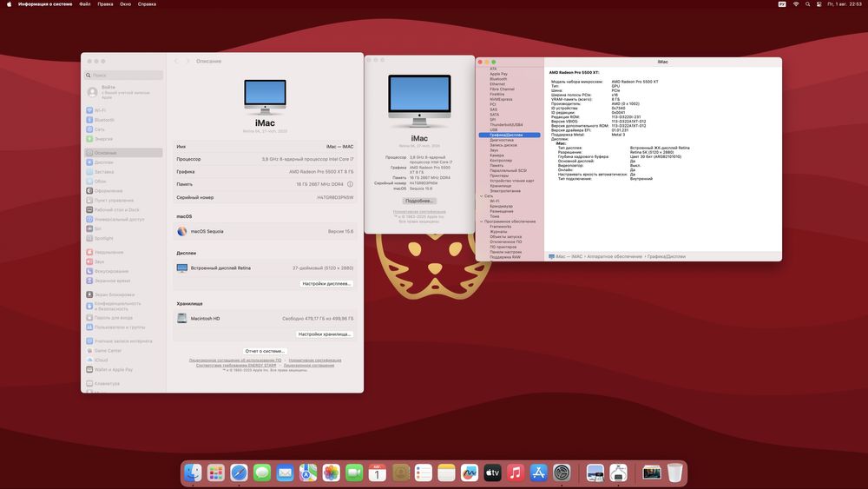Open Bluetooth in System Settings sidebar
The width and height of the screenshot is (868, 489).
(x=104, y=120)
